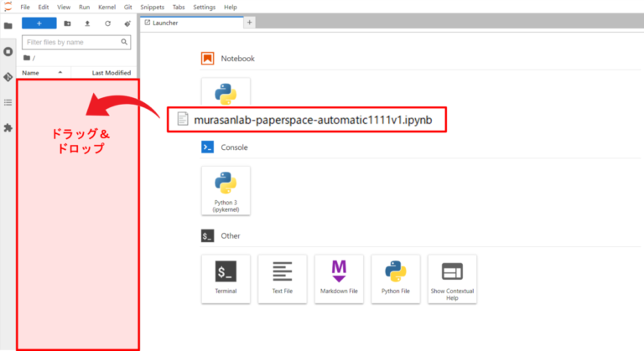Open the Git sidebar panel
Viewport: 644px width, 351px height.
8,76
